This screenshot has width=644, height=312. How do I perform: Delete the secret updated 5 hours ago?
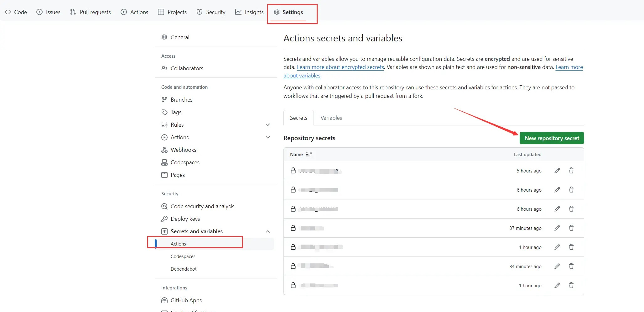pyautogui.click(x=571, y=171)
